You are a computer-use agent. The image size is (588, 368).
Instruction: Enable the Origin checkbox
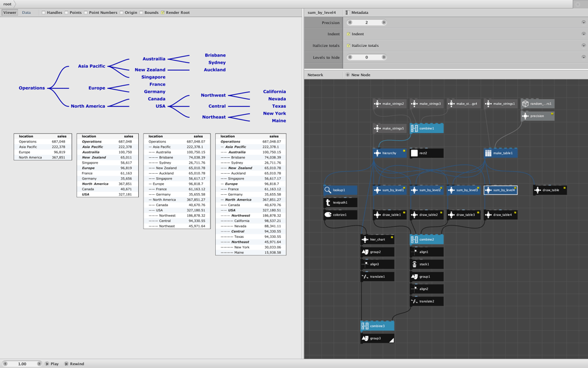click(x=122, y=13)
